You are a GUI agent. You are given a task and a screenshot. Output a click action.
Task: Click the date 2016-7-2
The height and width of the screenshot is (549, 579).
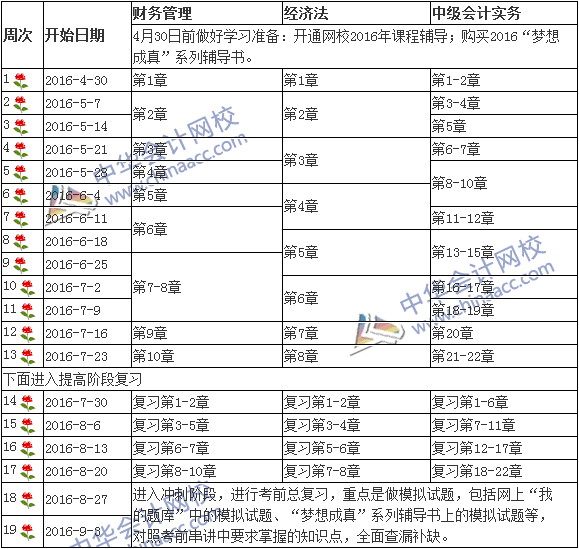(x=73, y=288)
